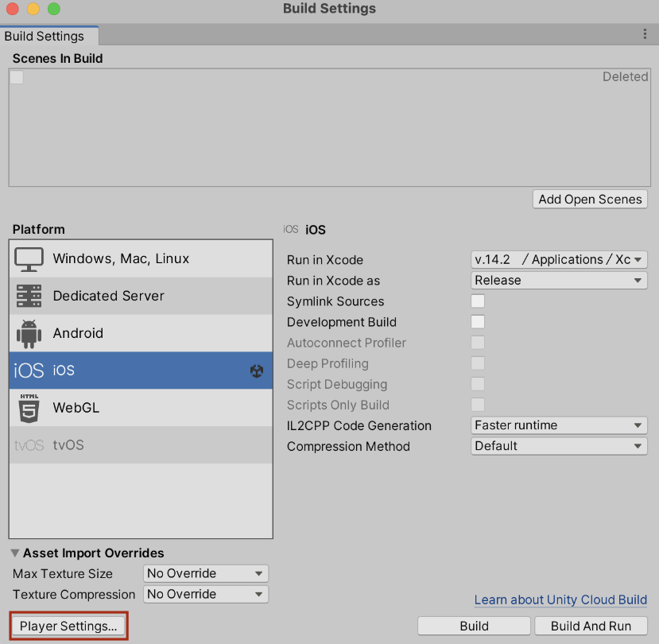Tick the scene checkbox in Scenes In Build
Screen dimensions: 659x644
point(17,77)
